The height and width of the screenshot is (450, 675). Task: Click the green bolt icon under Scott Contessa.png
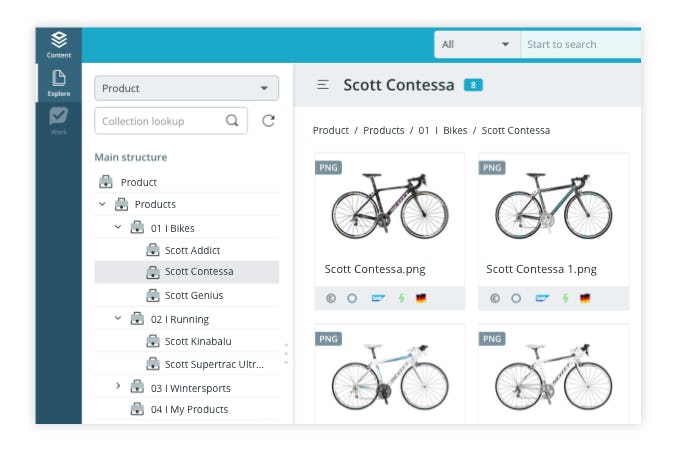pos(401,298)
